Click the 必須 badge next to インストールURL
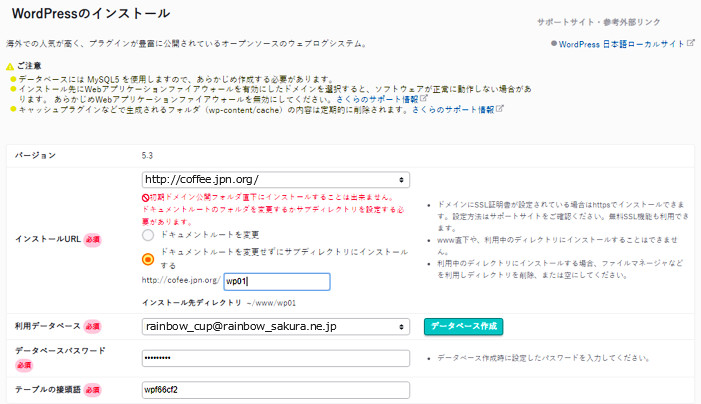Screen dimensions: 701x404 tap(92, 240)
